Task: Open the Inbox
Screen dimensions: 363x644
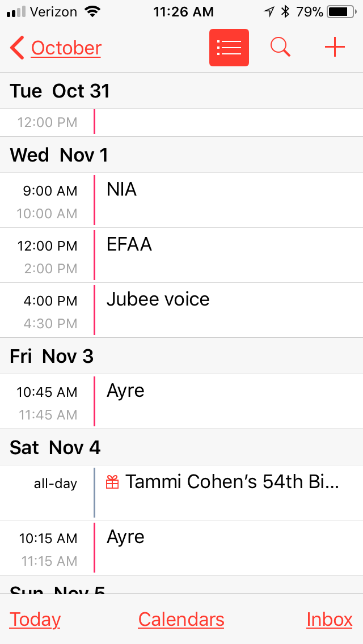Action: click(x=330, y=619)
